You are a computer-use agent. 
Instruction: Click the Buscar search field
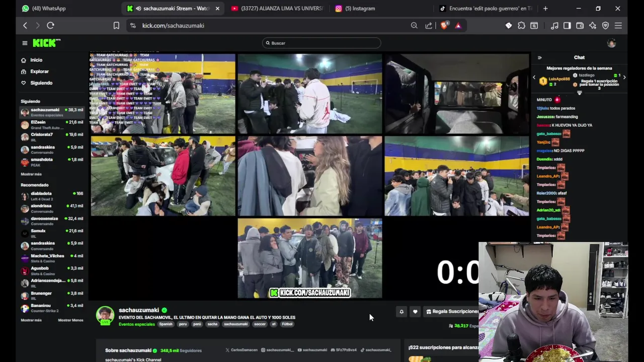(321, 43)
